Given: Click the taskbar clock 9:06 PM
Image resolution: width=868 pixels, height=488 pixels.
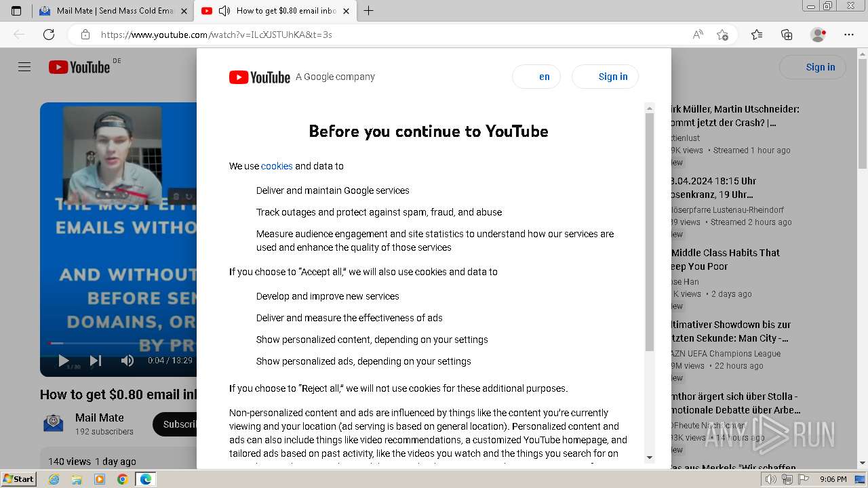Looking at the screenshot, I should (x=833, y=479).
